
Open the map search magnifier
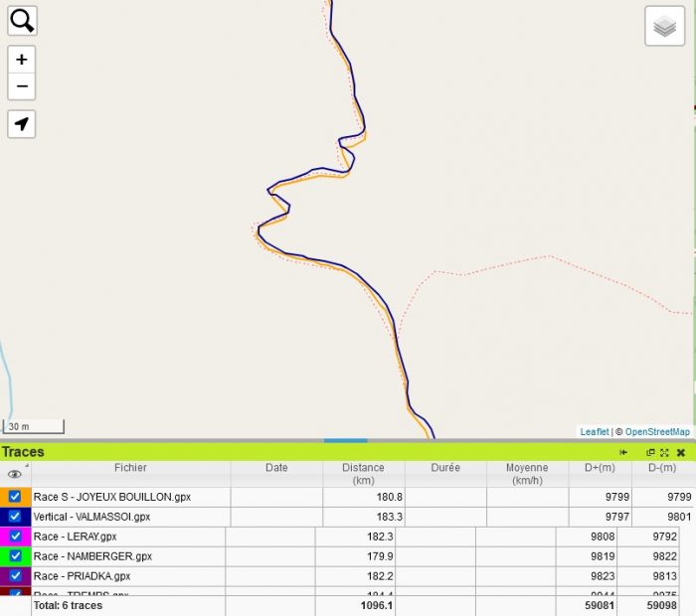(x=22, y=21)
